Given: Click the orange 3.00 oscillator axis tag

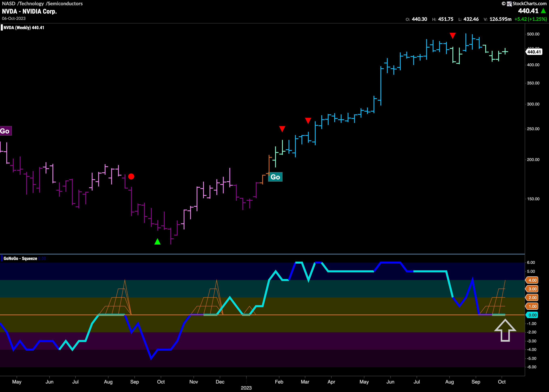Looking at the screenshot, I should [532, 289].
